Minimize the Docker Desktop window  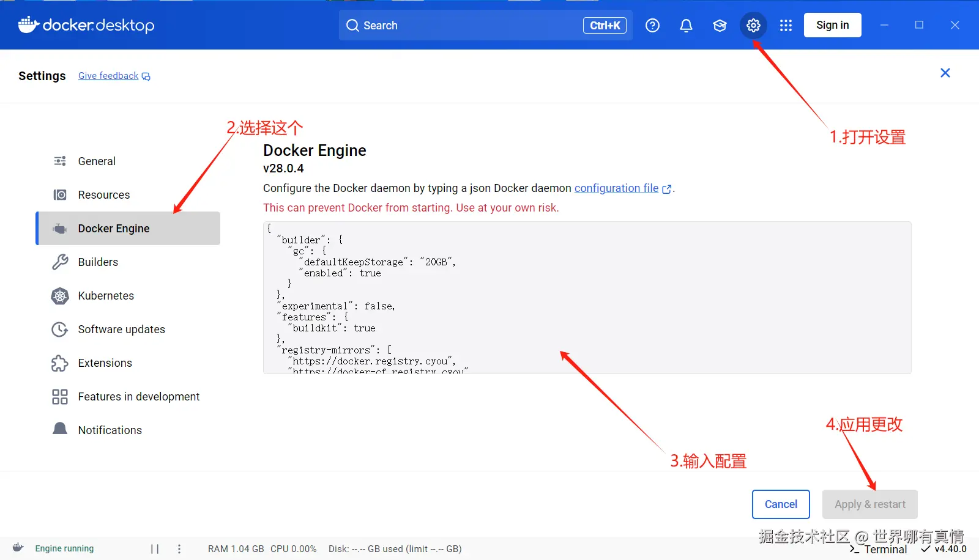[x=884, y=25]
